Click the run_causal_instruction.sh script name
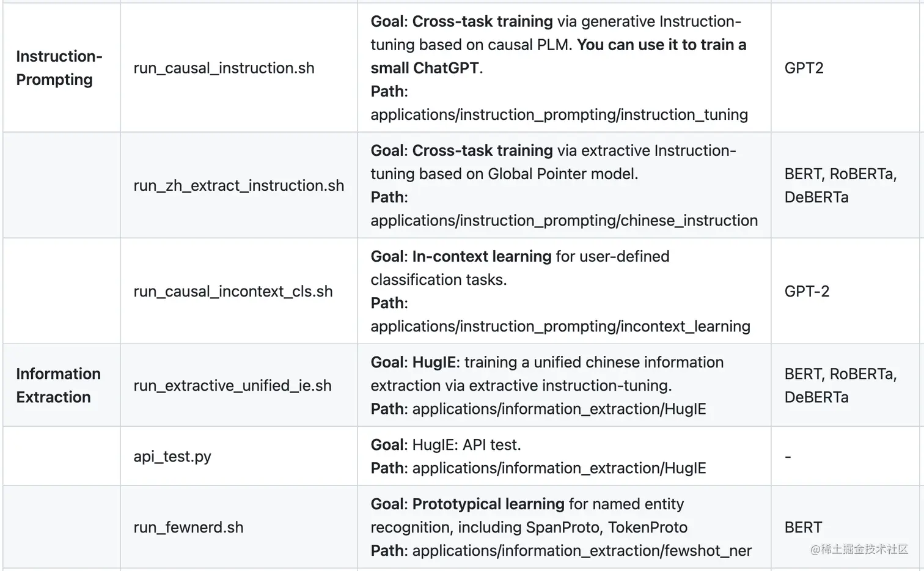This screenshot has height=571, width=924. tap(224, 68)
